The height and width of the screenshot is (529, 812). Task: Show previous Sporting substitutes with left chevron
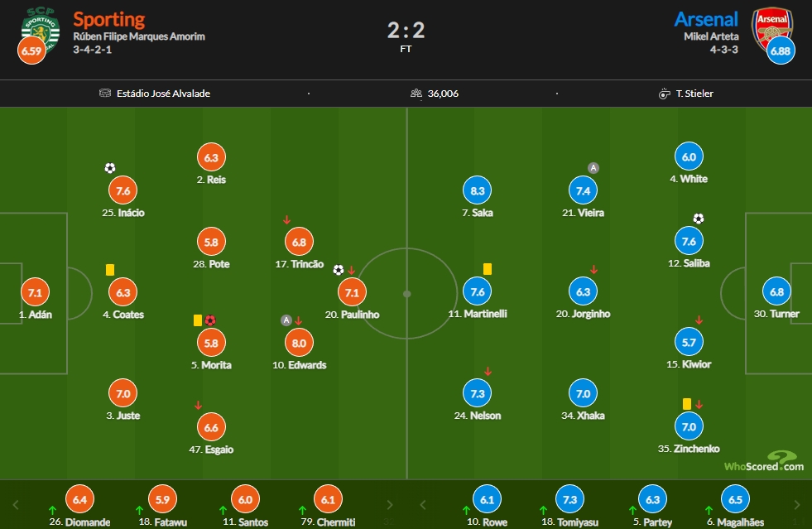(x=16, y=505)
